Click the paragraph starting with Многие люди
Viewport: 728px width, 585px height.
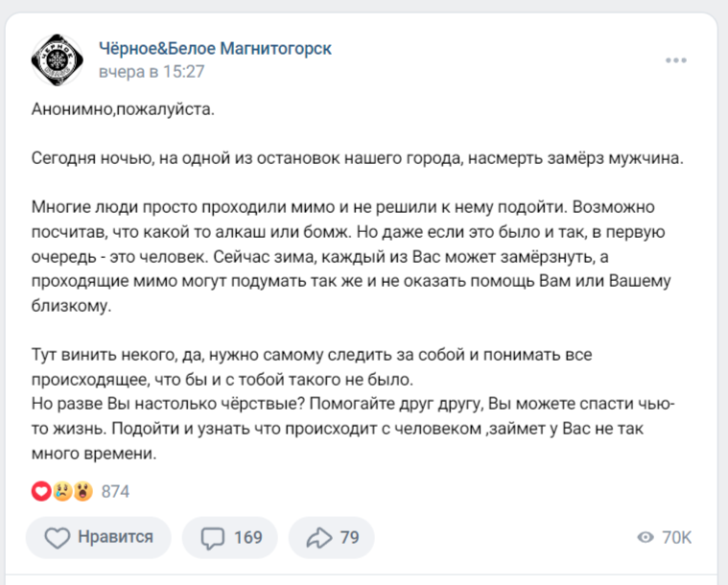[353, 256]
